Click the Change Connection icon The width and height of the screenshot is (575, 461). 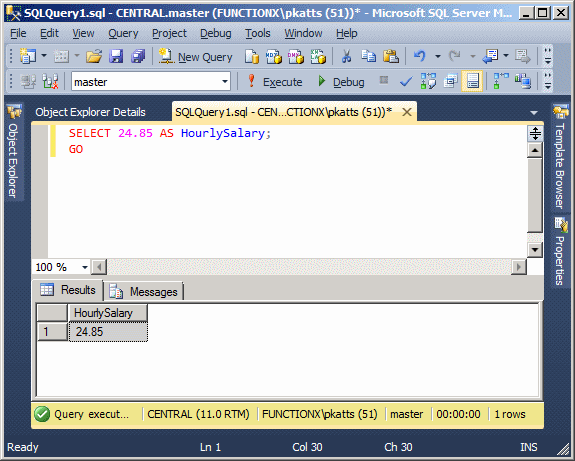[50, 81]
